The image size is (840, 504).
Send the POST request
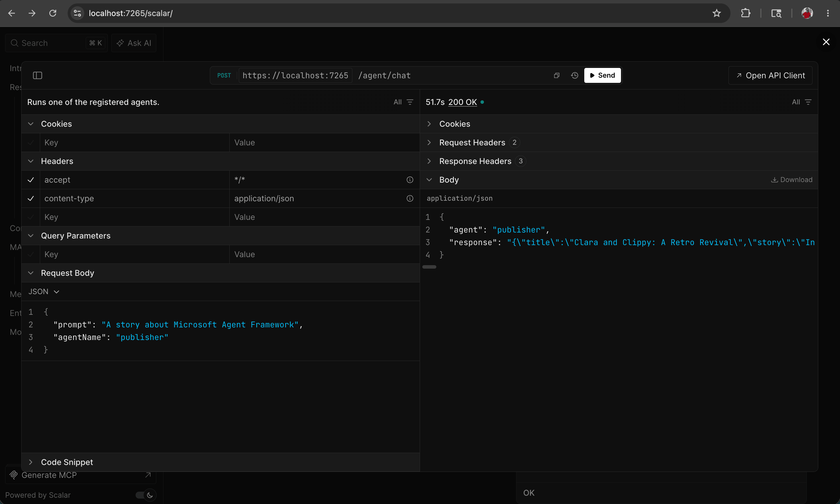[602, 75]
